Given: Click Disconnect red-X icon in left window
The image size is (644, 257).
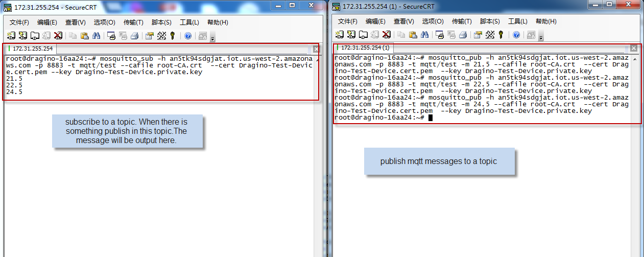Looking at the screenshot, I should coord(58,35).
